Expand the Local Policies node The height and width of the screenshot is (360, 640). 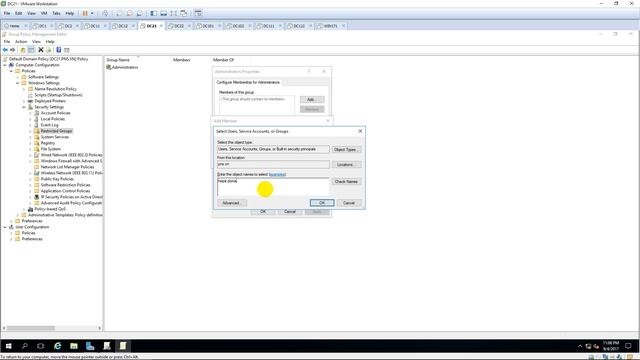[x=30, y=119]
